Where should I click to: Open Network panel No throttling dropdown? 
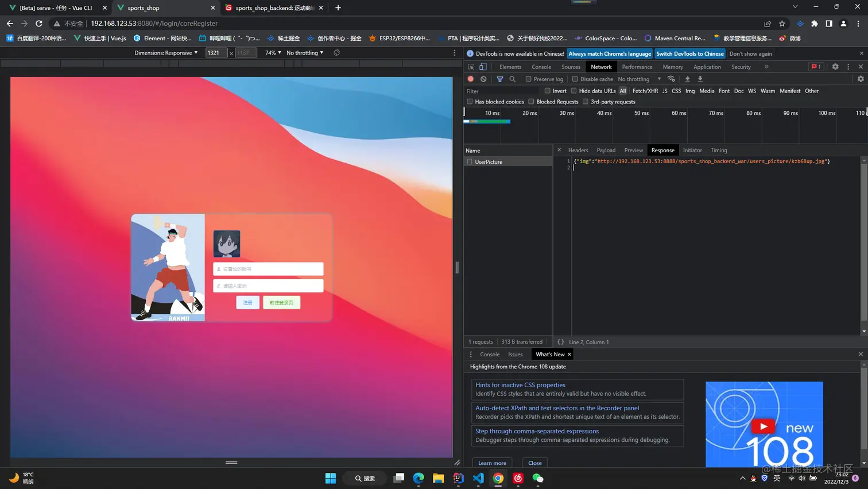tap(640, 79)
